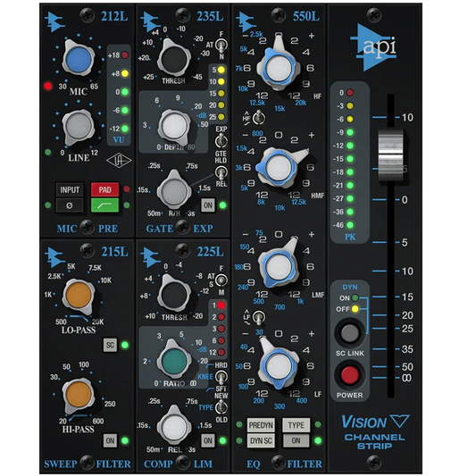The image size is (476, 476).
Task: Toggle the SC button on sweep filter
Action: (110, 345)
